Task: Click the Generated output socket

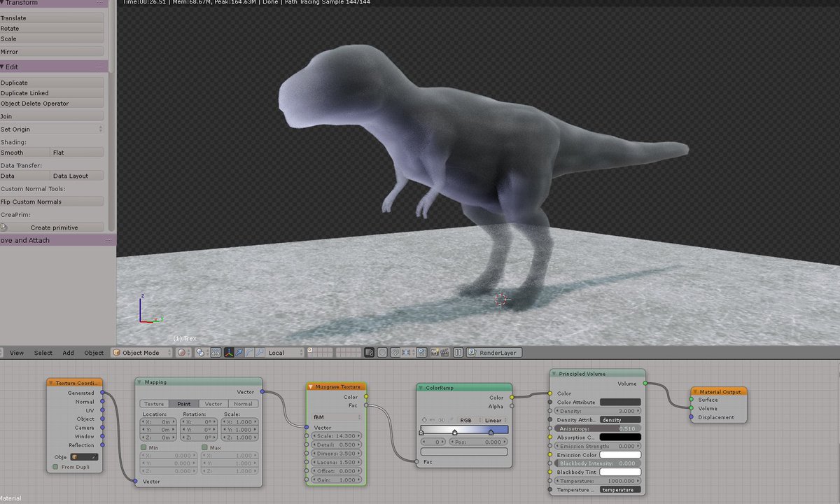Action: (x=102, y=393)
